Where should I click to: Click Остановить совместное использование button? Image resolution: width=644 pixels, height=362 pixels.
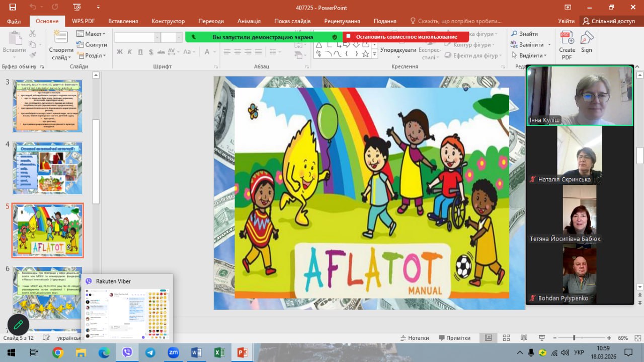406,37
